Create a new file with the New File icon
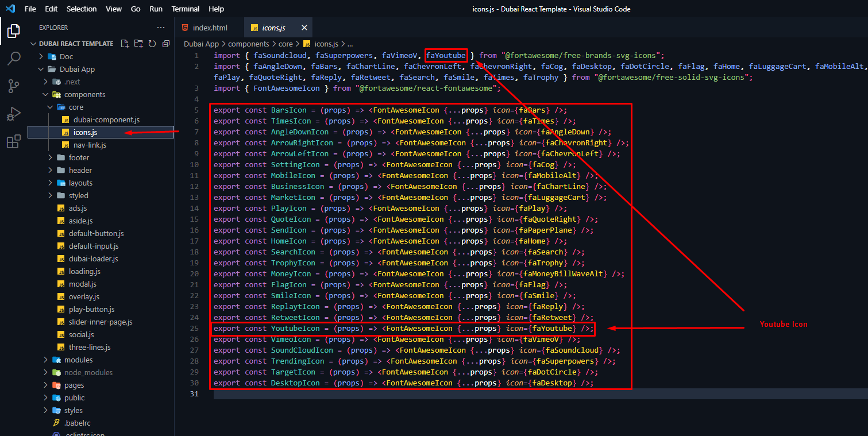Screen dimensions: 868x436 click(x=125, y=44)
